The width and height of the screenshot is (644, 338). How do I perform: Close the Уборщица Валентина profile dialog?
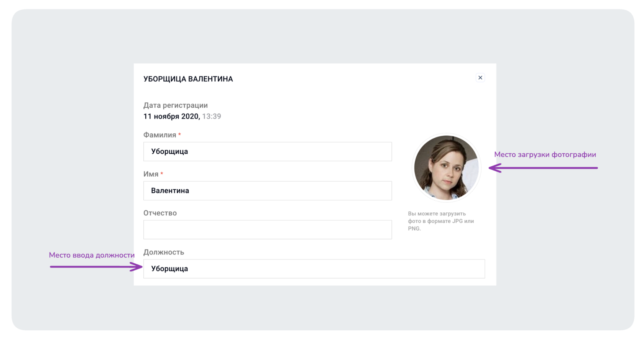480,78
